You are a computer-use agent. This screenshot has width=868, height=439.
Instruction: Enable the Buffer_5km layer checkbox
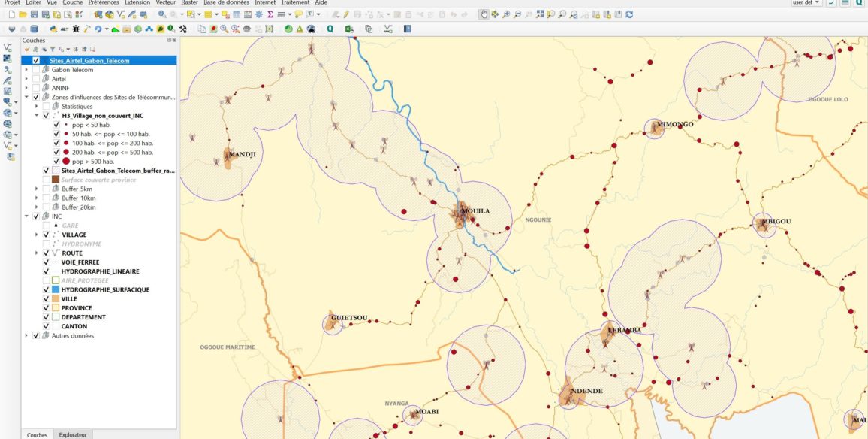coord(46,189)
